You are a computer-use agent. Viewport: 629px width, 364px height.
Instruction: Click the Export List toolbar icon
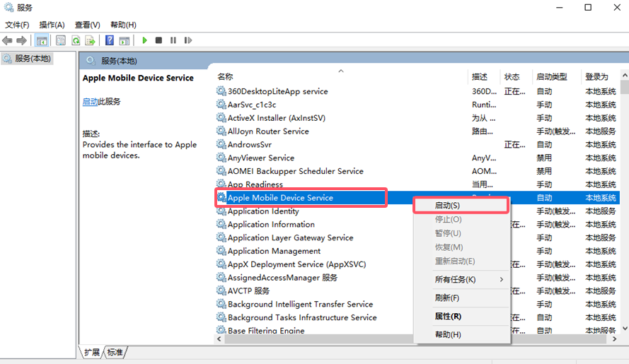click(x=90, y=40)
